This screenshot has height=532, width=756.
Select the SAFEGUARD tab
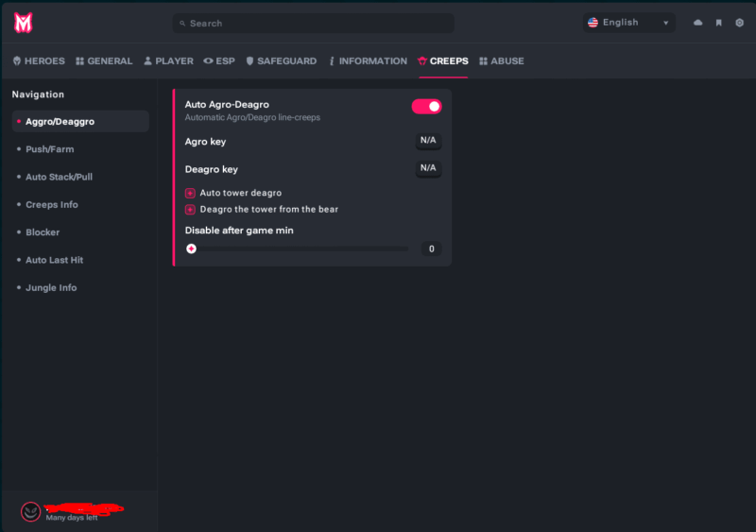(281, 60)
